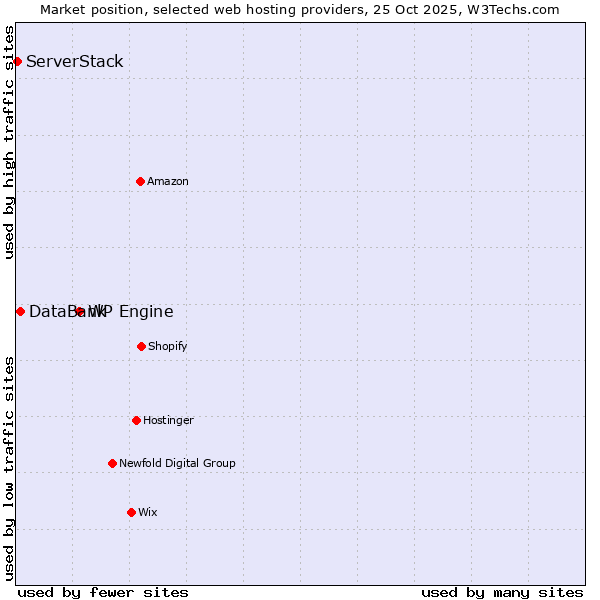
Task: Select the Amazon red marker
Action: (x=140, y=181)
